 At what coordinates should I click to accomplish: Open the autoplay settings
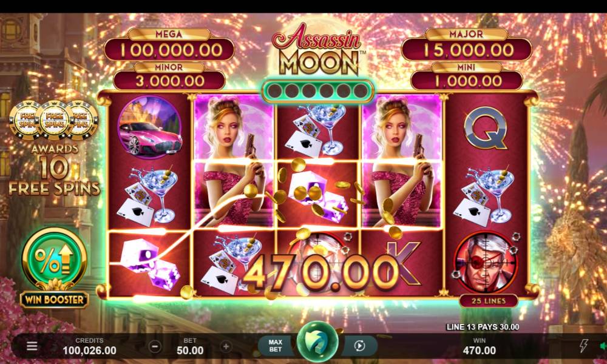[x=359, y=345]
